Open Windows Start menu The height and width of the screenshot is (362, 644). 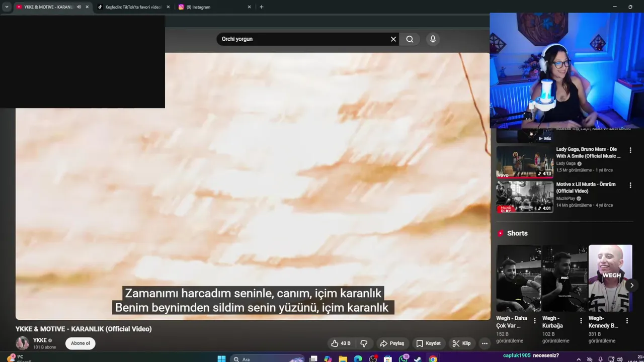[x=221, y=359]
